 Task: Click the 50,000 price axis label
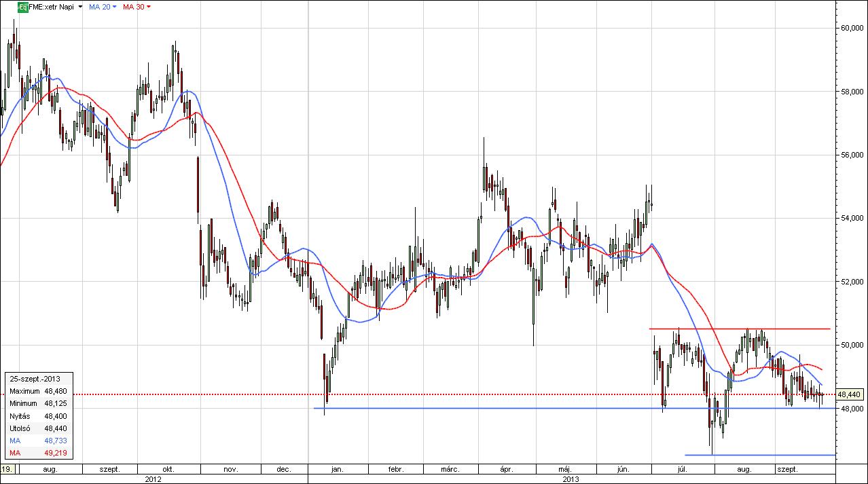click(852, 345)
